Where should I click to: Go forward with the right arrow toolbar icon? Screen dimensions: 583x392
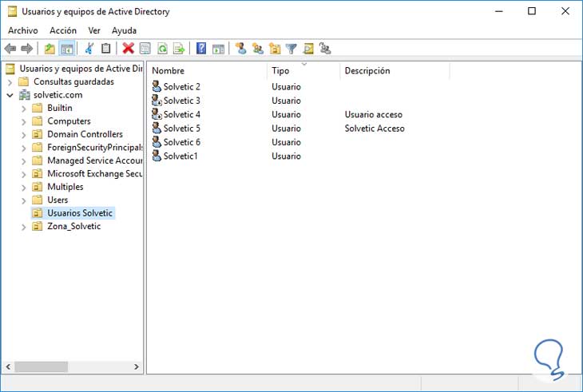27,49
